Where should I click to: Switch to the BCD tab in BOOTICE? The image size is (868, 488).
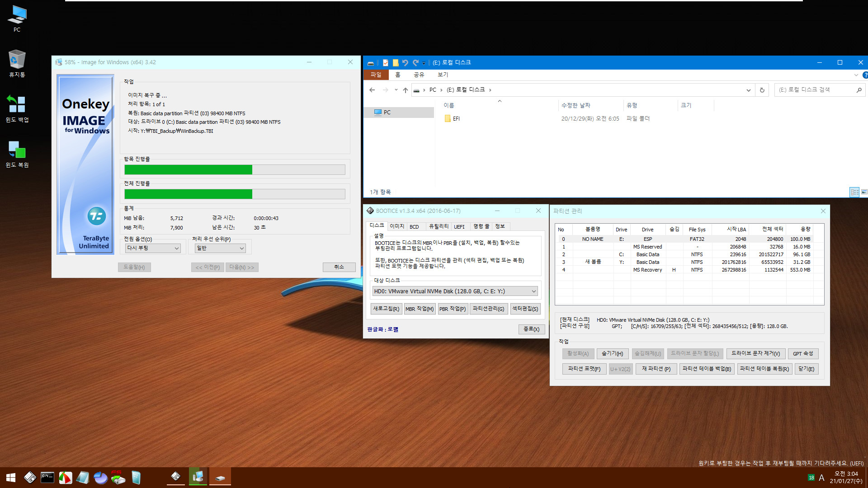pos(414,227)
